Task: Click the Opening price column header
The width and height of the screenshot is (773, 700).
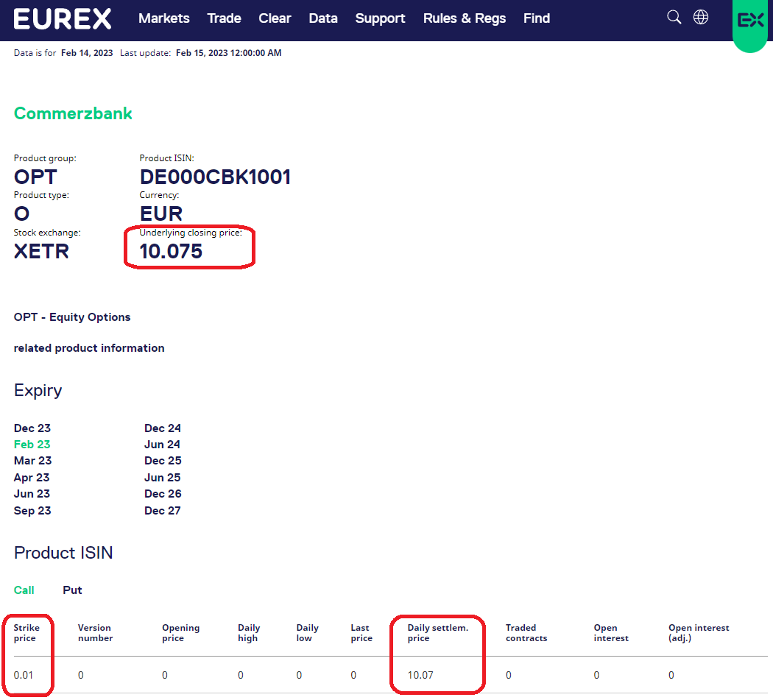Action: point(181,632)
